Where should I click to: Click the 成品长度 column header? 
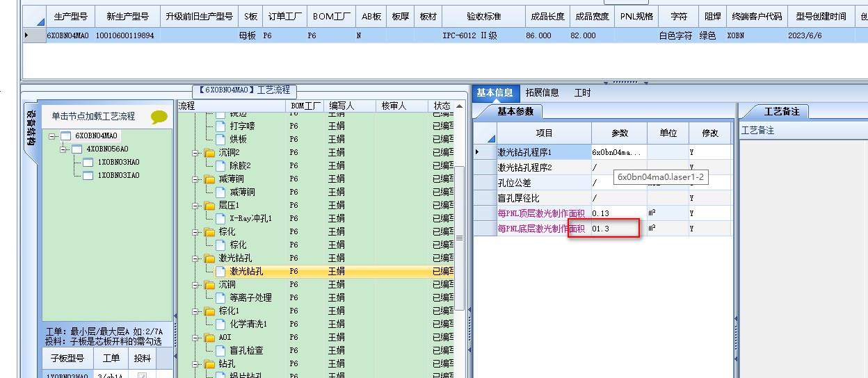point(547,15)
